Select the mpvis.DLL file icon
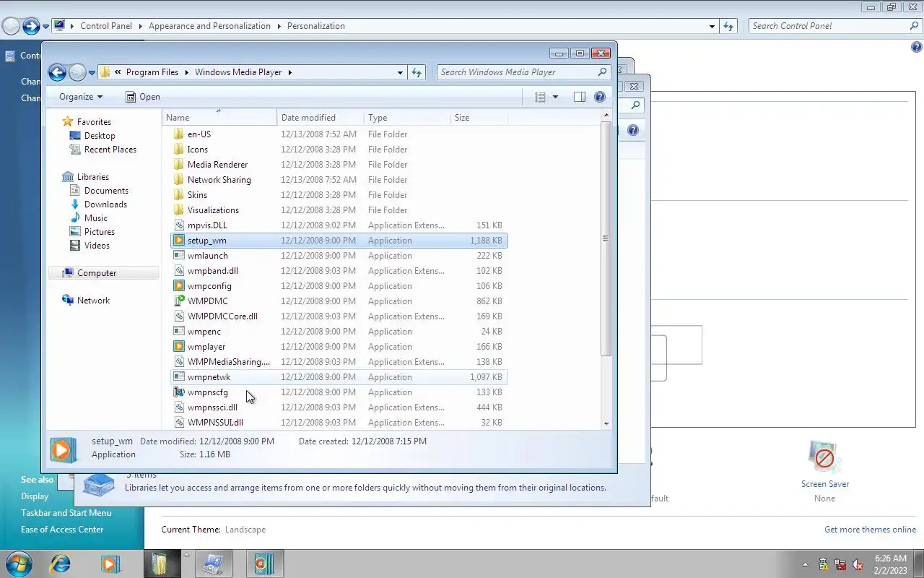924x578 pixels. pos(179,225)
